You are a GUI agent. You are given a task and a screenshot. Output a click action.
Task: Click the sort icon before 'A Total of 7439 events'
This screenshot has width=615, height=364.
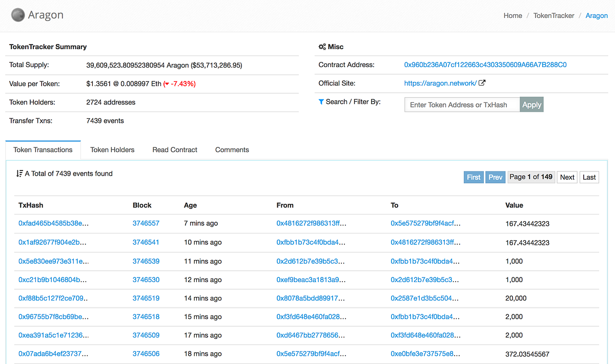pos(19,174)
